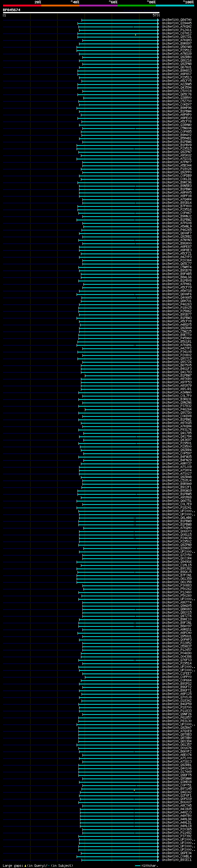Viewport: 197px width, 868px height.
Task: Open hit UniRef100_A7KQH2
Action: [177, 26]
